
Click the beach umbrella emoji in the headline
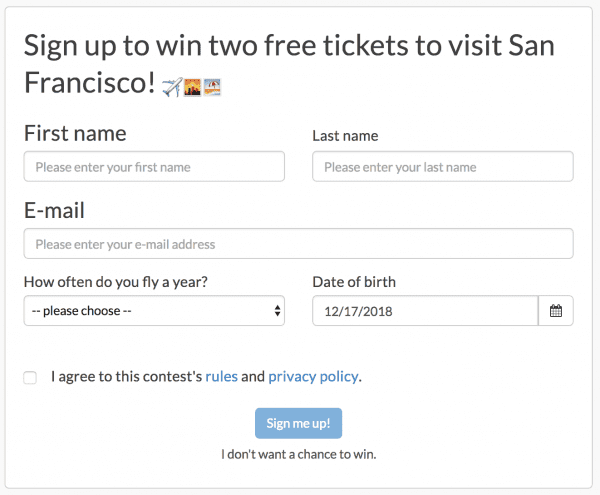pos(212,87)
